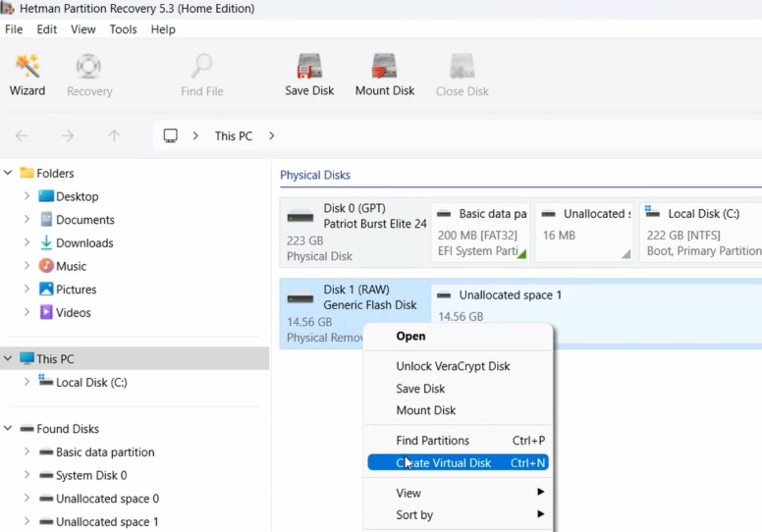Expand the Pictures folder node
The image size is (762, 532).
(x=27, y=290)
